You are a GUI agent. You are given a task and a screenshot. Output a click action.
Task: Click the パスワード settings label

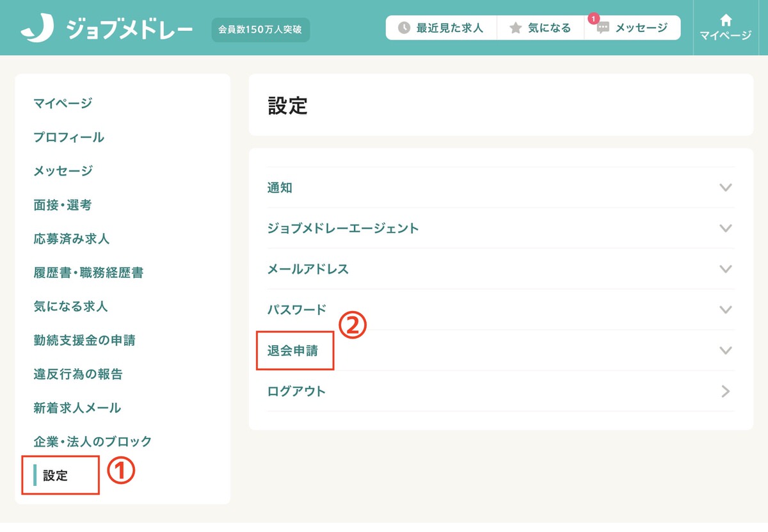click(297, 309)
